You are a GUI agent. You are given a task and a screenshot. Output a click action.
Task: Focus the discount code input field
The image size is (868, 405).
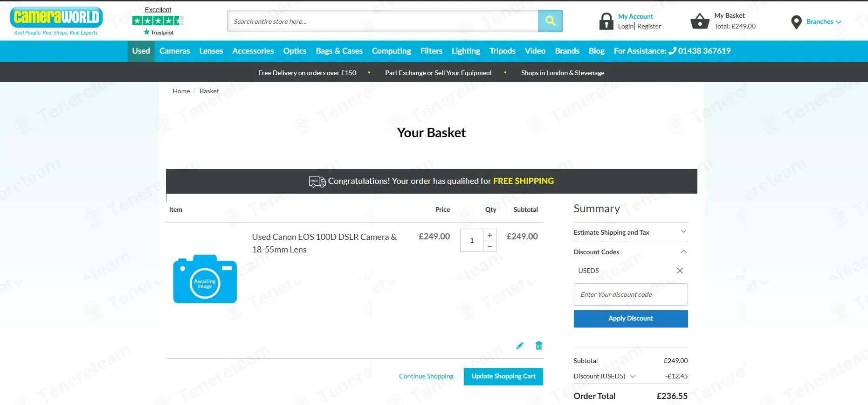coord(631,294)
